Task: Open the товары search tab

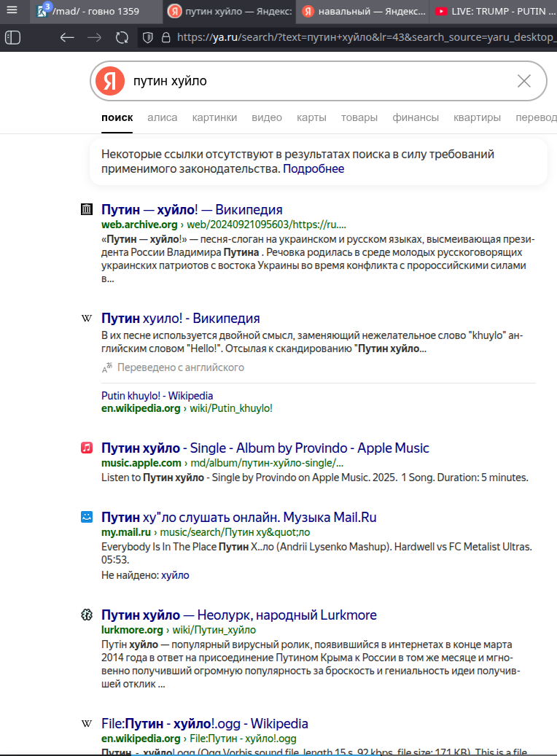Action: pyautogui.click(x=359, y=117)
